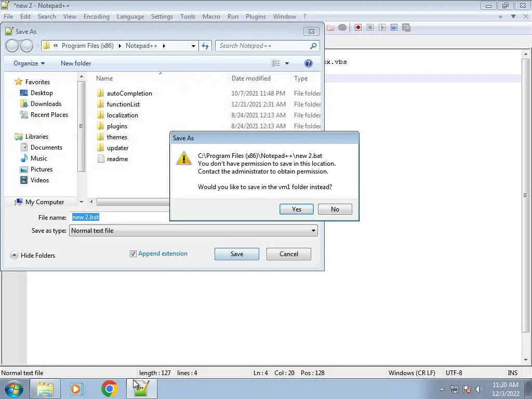Open the Plugins menu in Notepad++
This screenshot has width=532, height=399.
point(256,17)
